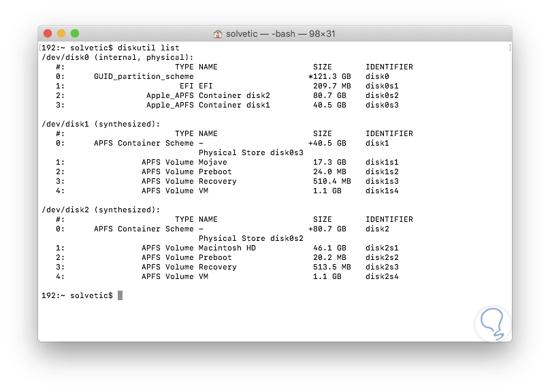Click the "disk2s1" identifier text
The height and width of the screenshot is (392, 550).
(382, 248)
